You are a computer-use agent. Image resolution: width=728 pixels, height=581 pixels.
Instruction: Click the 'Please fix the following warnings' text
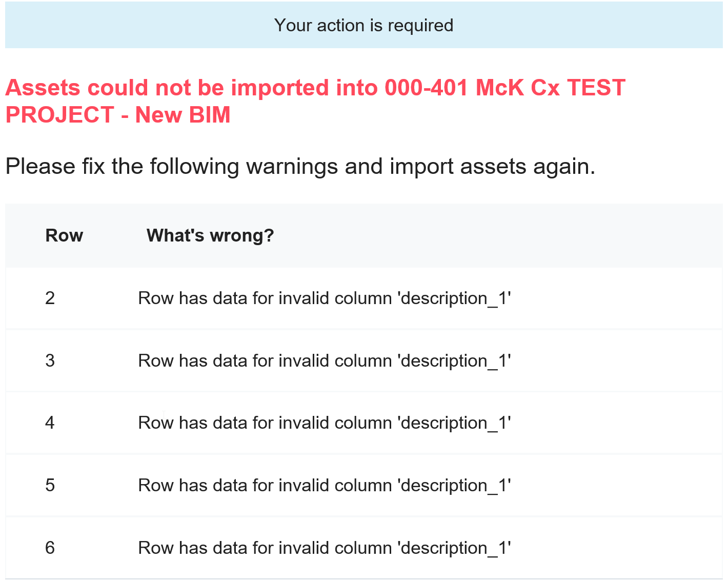click(300, 167)
